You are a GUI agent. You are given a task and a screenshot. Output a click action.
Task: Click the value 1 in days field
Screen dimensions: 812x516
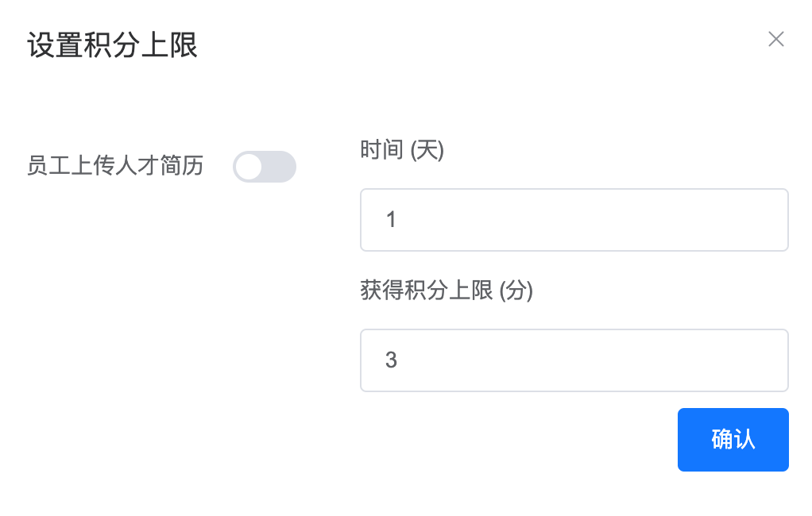click(391, 220)
